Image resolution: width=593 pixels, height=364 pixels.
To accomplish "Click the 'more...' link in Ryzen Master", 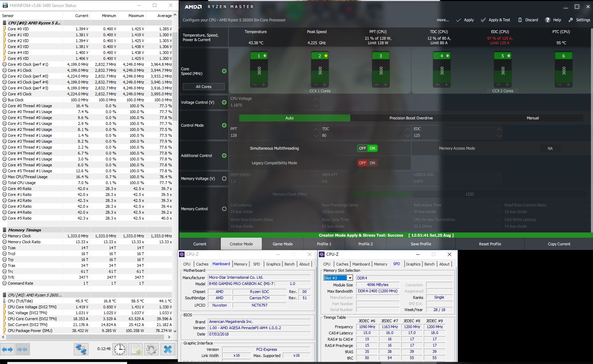I will [443, 20].
